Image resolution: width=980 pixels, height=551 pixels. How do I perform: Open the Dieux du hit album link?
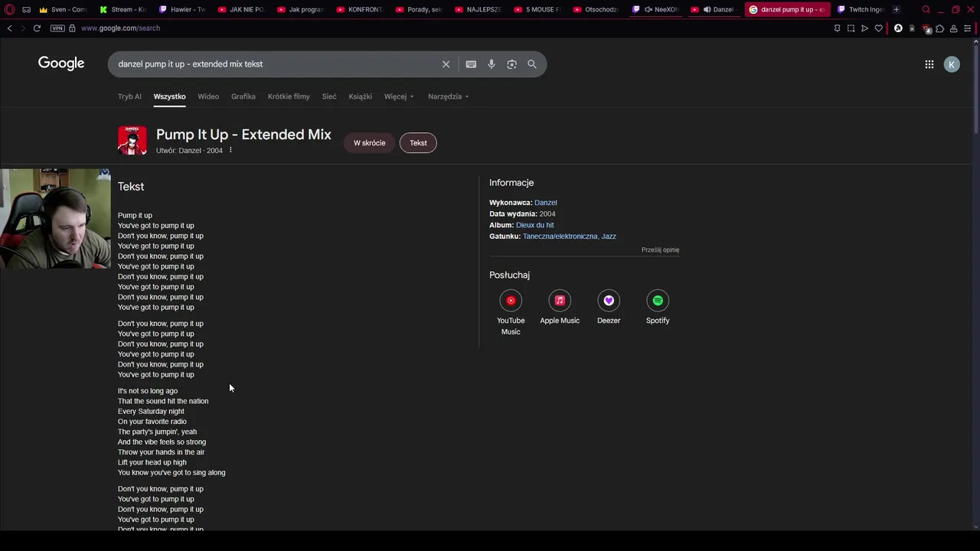point(534,226)
